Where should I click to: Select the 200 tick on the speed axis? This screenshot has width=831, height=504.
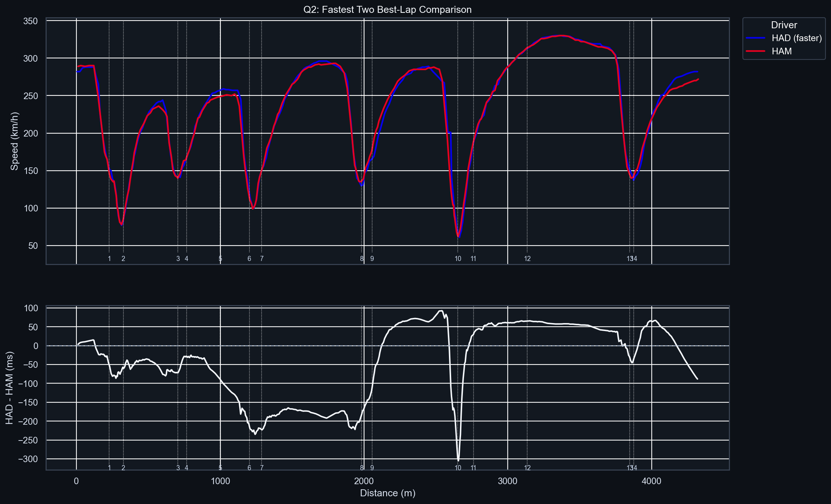30,133
